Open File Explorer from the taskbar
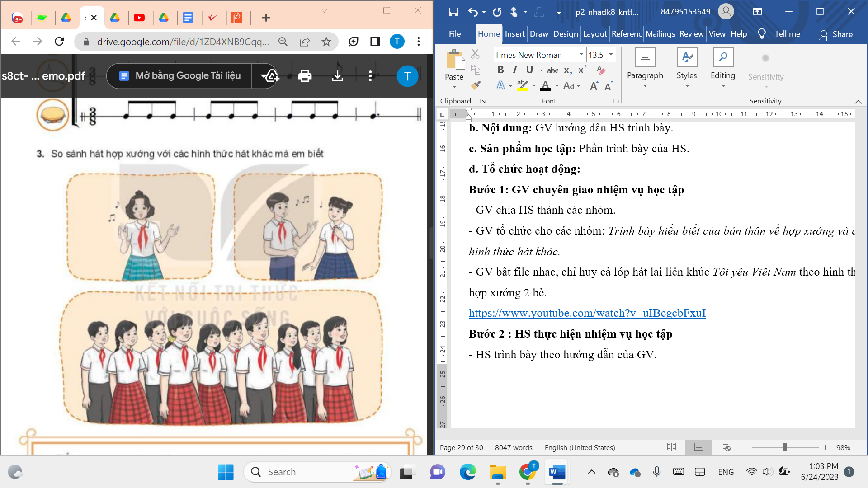Image resolution: width=868 pixels, height=488 pixels. point(497,472)
